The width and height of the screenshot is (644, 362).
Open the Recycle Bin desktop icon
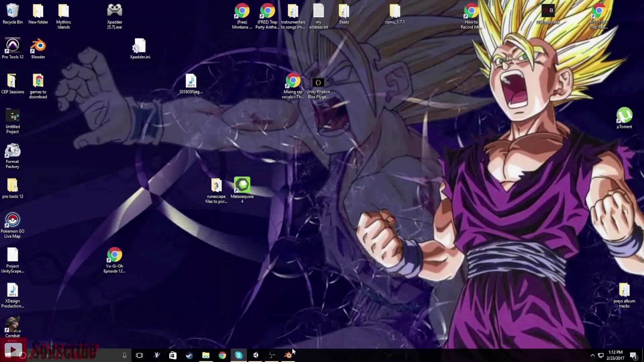pyautogui.click(x=13, y=15)
